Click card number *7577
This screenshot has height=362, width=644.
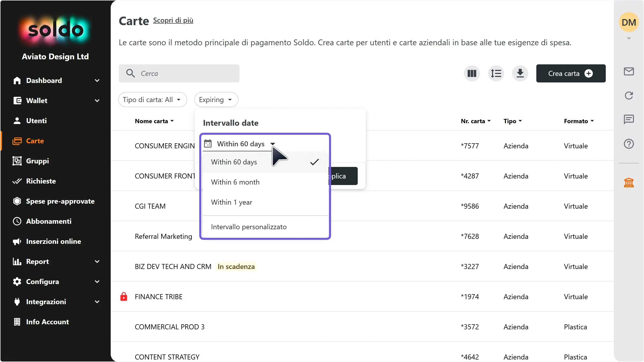pyautogui.click(x=470, y=146)
